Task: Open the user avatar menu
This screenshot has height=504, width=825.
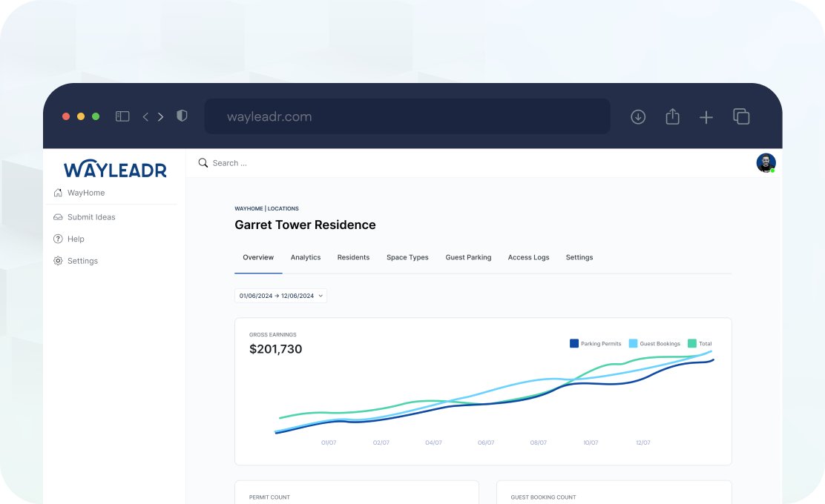Action: click(766, 162)
